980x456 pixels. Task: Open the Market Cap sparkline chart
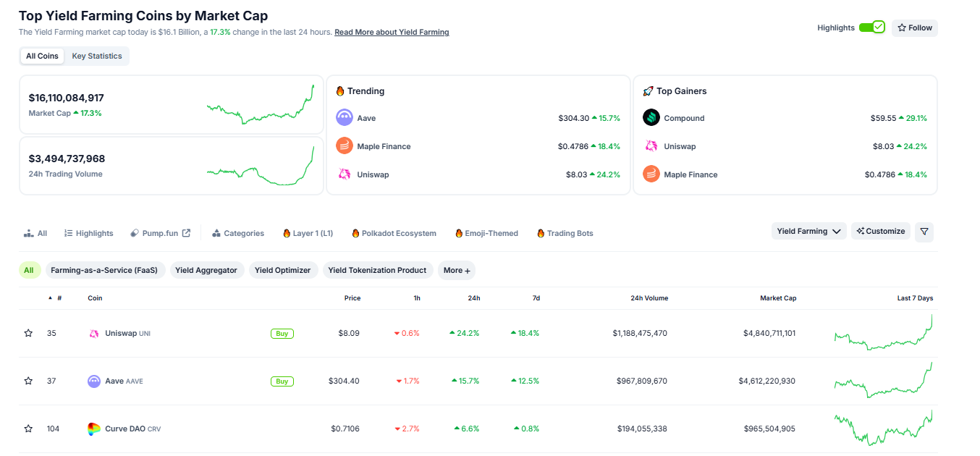click(x=260, y=104)
